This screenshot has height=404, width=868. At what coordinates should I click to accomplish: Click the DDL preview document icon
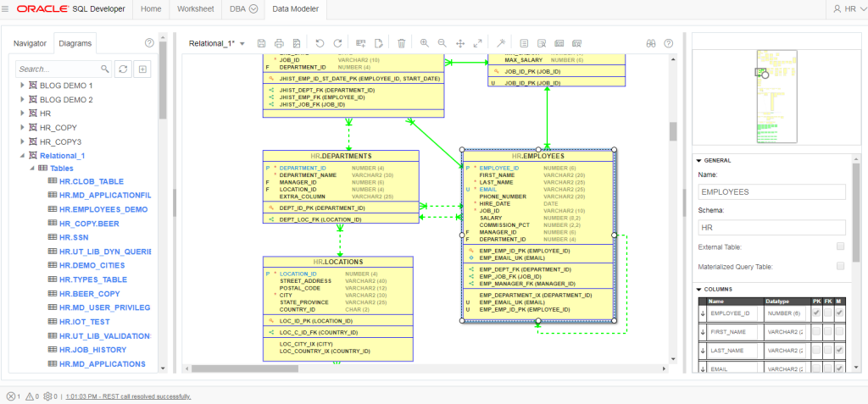click(x=524, y=43)
